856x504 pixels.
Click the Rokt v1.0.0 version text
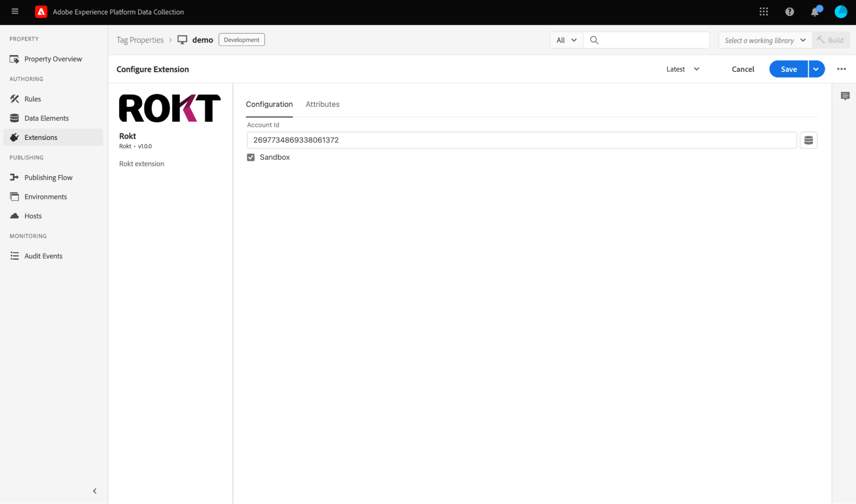coord(135,146)
